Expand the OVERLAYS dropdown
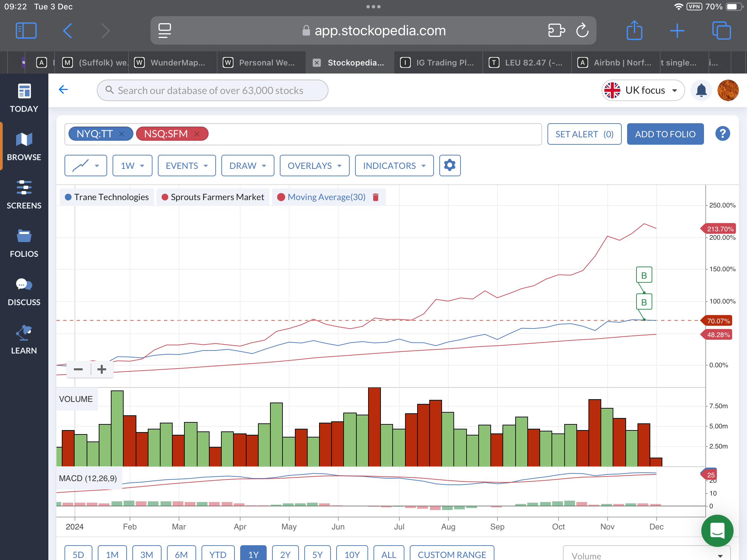Viewport: 747px width, 560px height. (314, 166)
